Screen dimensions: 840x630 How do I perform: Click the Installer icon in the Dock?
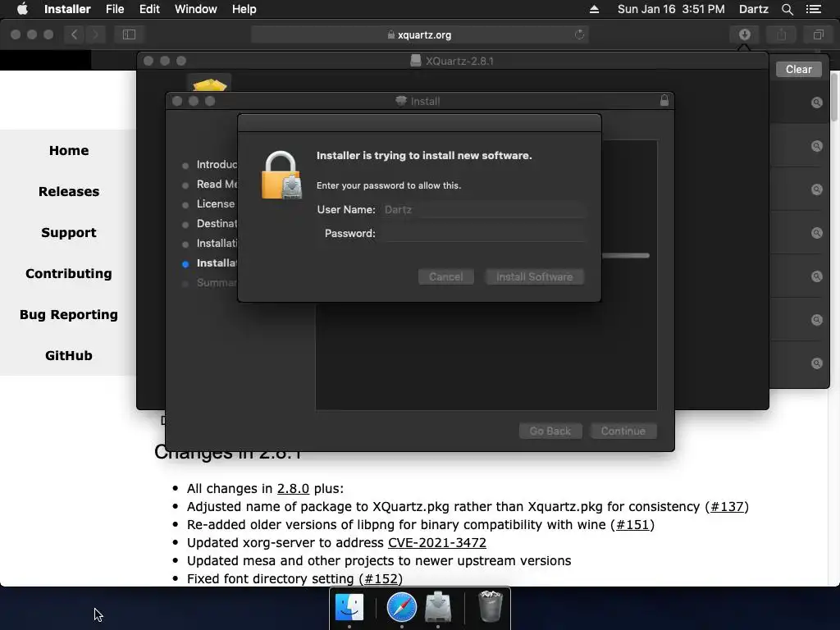(x=438, y=607)
